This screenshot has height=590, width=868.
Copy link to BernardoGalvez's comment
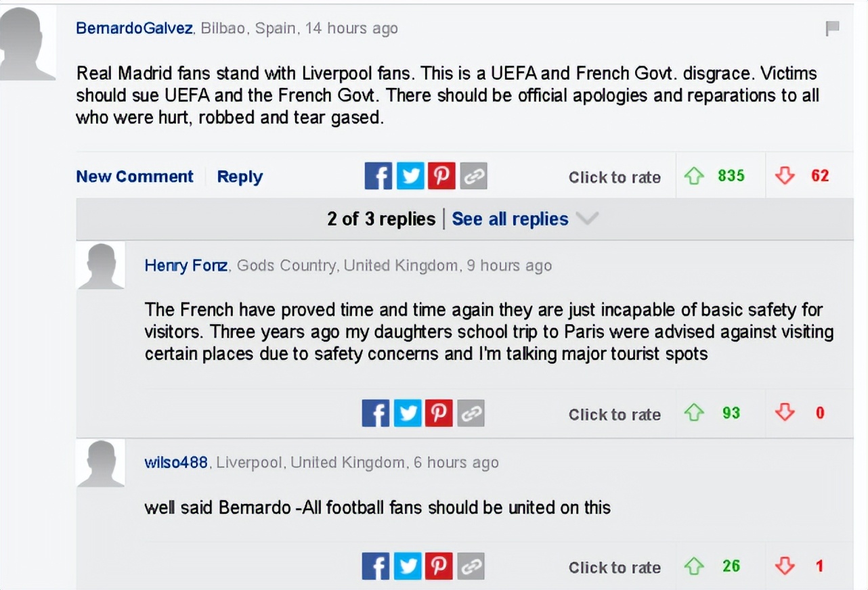(x=473, y=177)
